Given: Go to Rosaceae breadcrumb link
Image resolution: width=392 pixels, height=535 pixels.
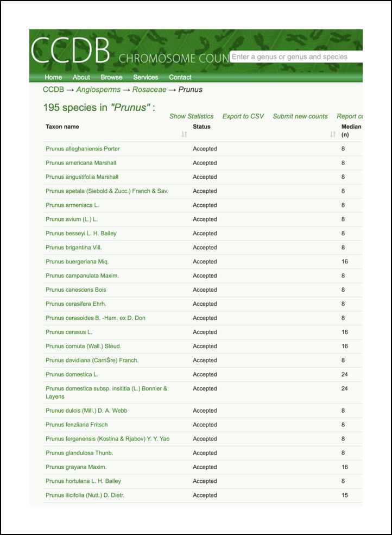Looking at the screenshot, I should 149,90.
